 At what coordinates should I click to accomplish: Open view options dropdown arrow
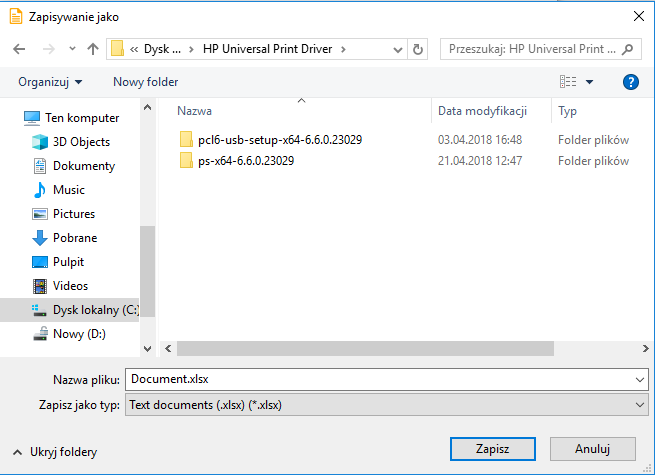589,82
